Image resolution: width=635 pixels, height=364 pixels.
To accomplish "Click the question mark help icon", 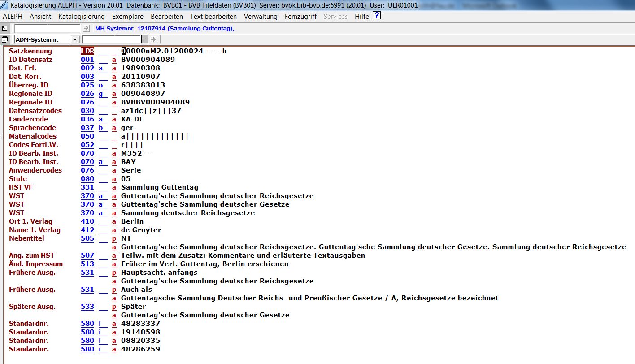I will coord(377,16).
